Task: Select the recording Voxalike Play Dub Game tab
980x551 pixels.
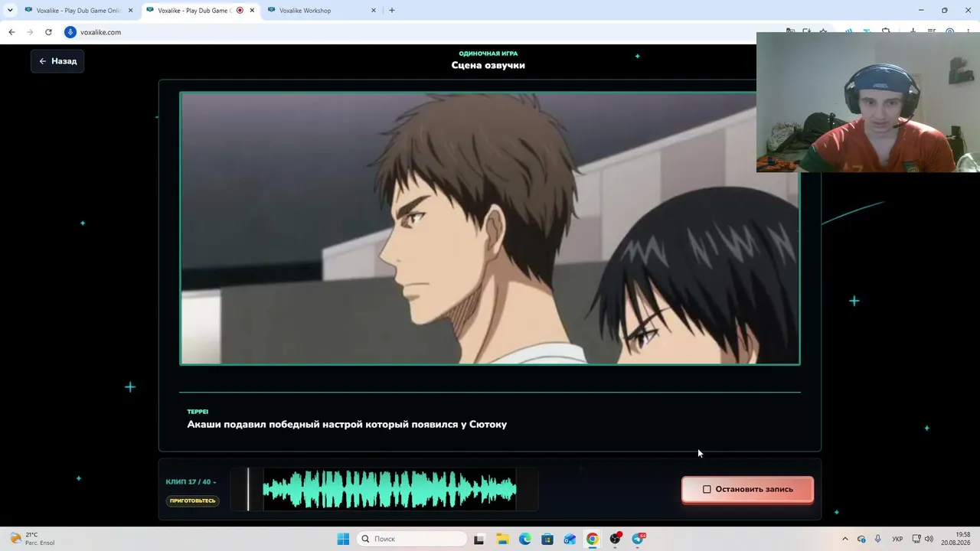Action: (194, 11)
